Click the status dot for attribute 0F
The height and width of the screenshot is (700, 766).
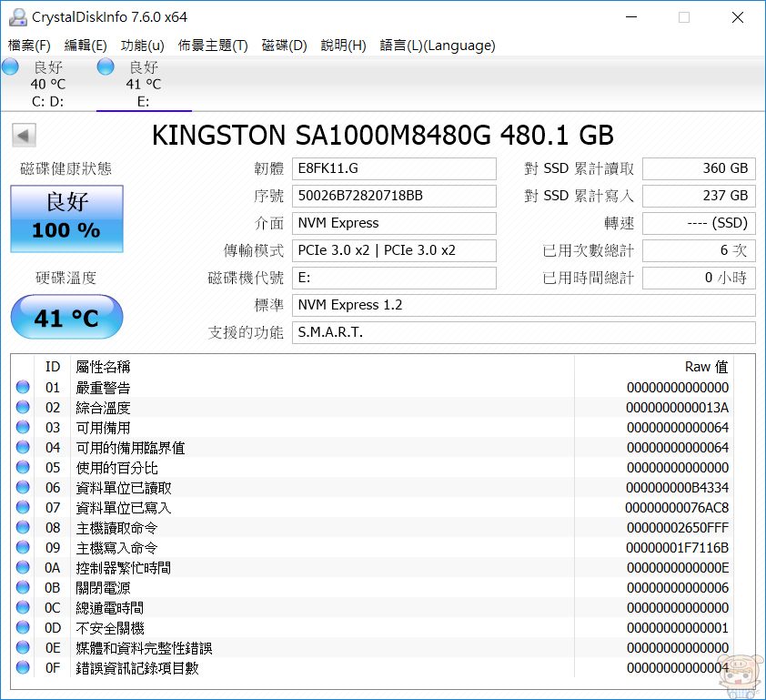tap(23, 668)
